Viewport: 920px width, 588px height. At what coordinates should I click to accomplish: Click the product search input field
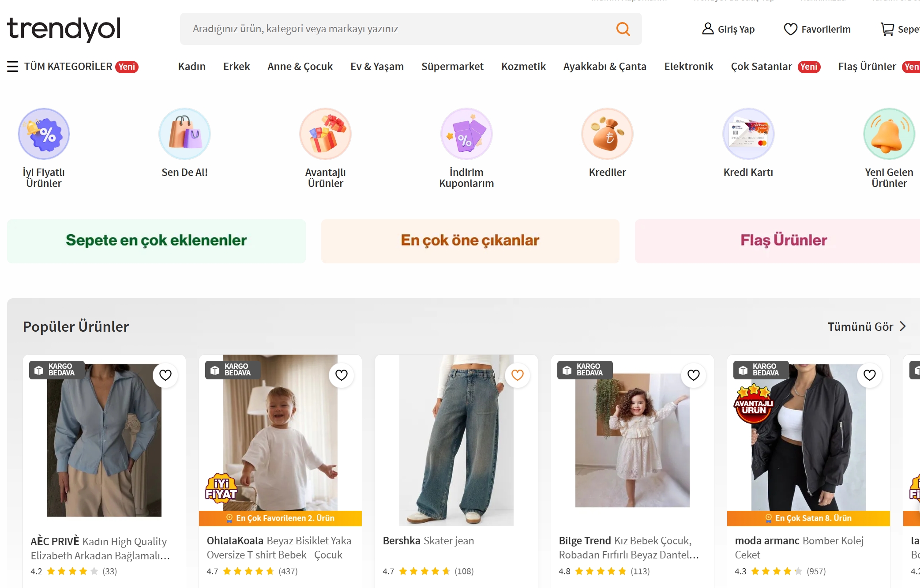tap(397, 29)
